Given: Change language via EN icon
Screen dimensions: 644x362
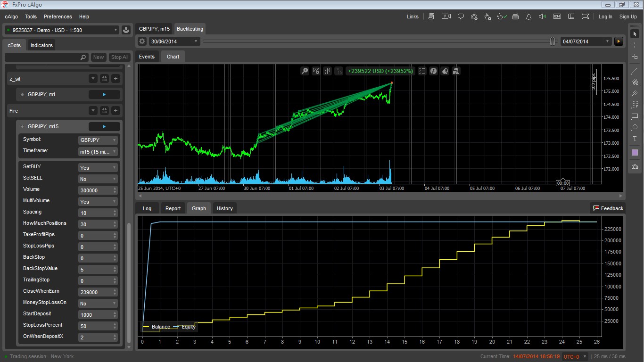Looking at the screenshot, I should coord(557,16).
